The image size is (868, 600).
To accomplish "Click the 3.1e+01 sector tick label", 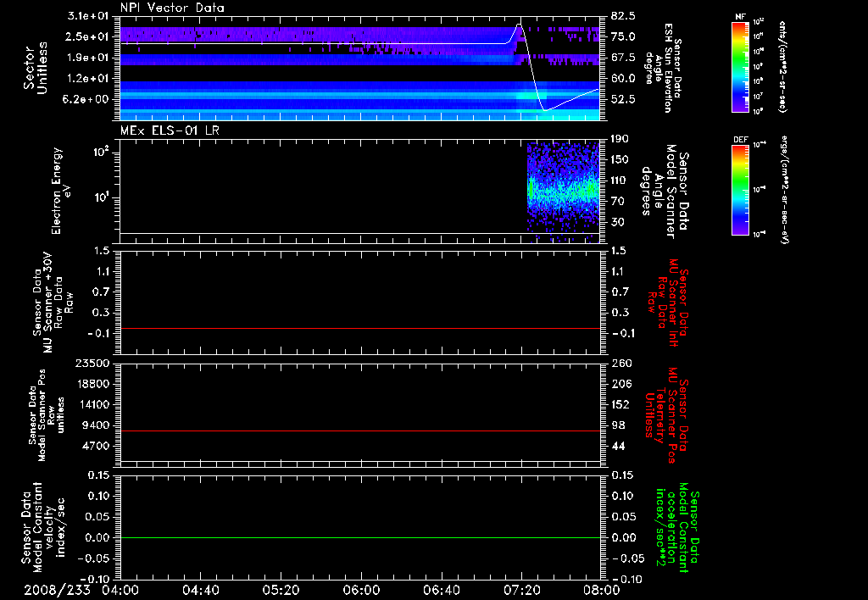I will 87,16.
